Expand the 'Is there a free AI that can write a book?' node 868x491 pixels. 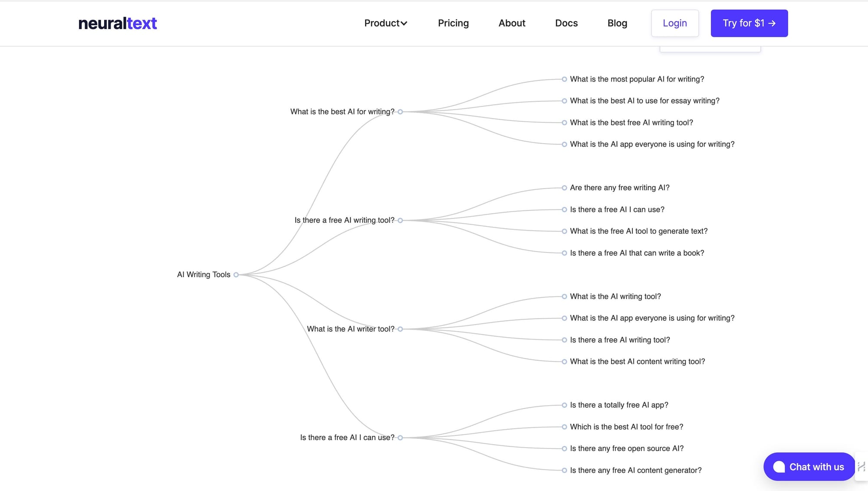564,252
